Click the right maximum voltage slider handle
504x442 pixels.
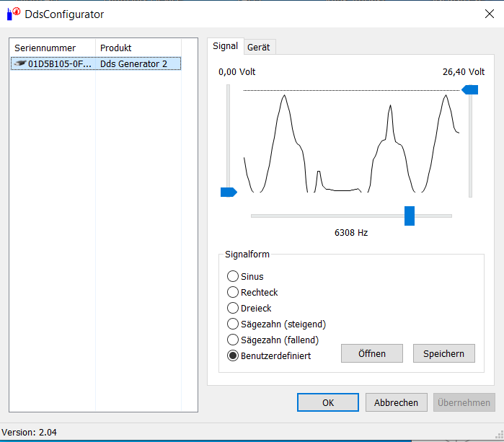tap(470, 90)
